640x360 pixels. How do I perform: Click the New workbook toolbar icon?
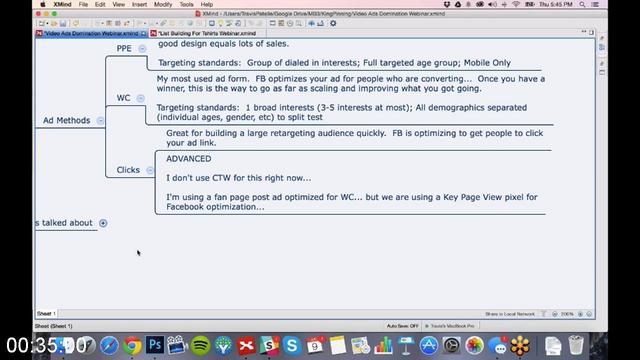pyautogui.click(x=42, y=24)
